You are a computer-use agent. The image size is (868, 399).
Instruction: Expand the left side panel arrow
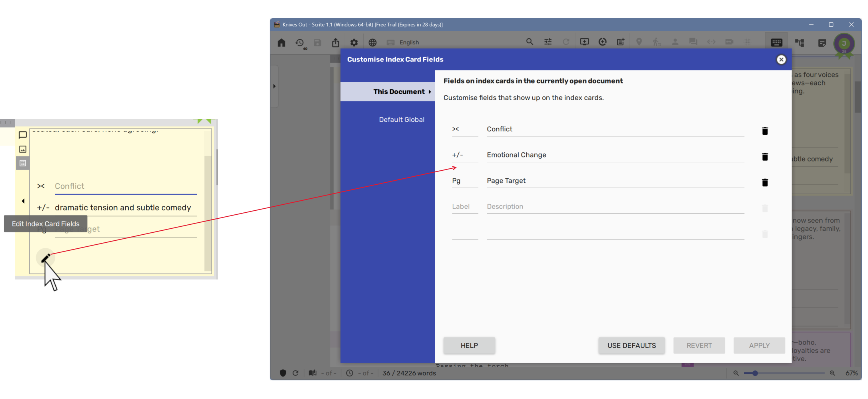tap(274, 86)
